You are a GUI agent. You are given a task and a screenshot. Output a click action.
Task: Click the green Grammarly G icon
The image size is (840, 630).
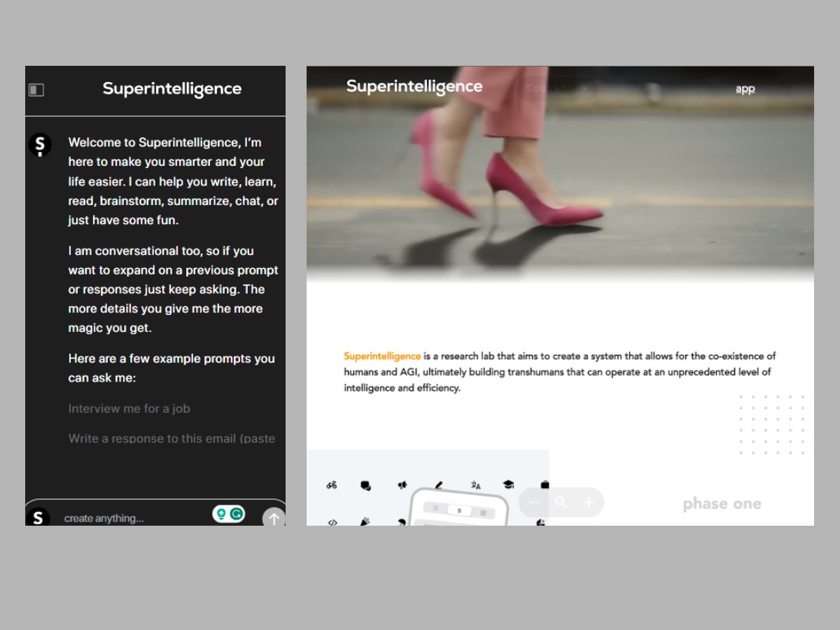(x=237, y=514)
